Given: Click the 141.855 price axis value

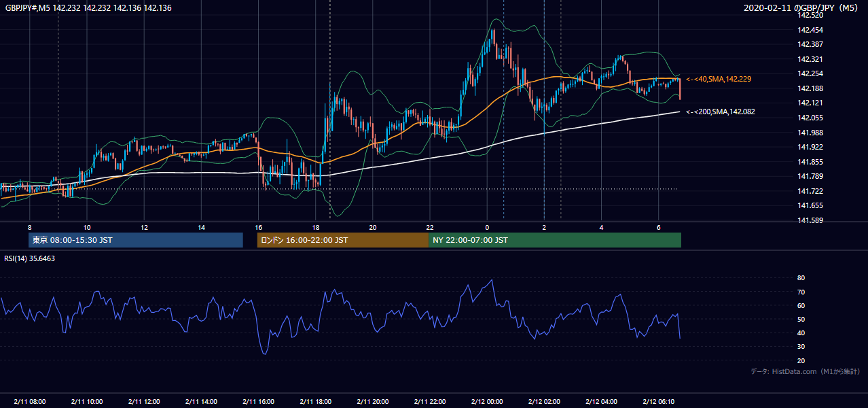Looking at the screenshot, I should click(811, 162).
